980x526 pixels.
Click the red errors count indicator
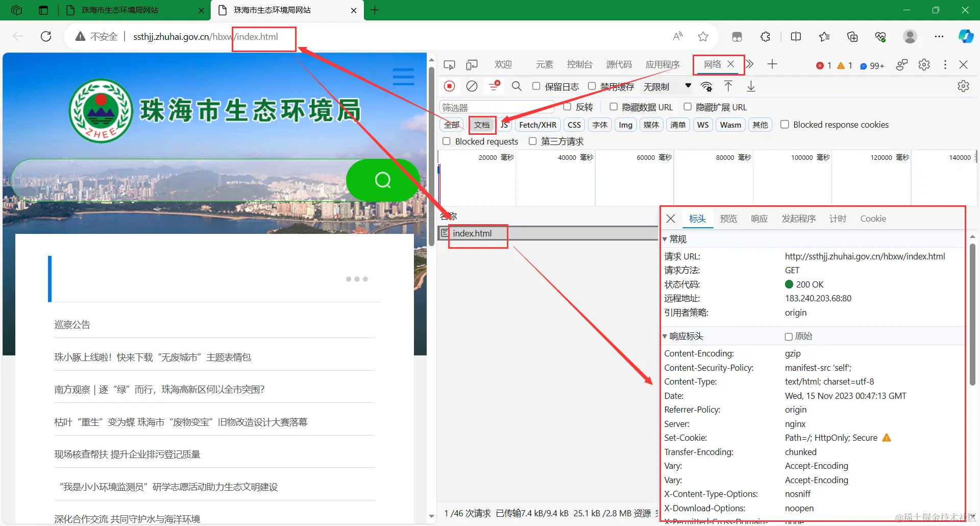click(x=823, y=65)
